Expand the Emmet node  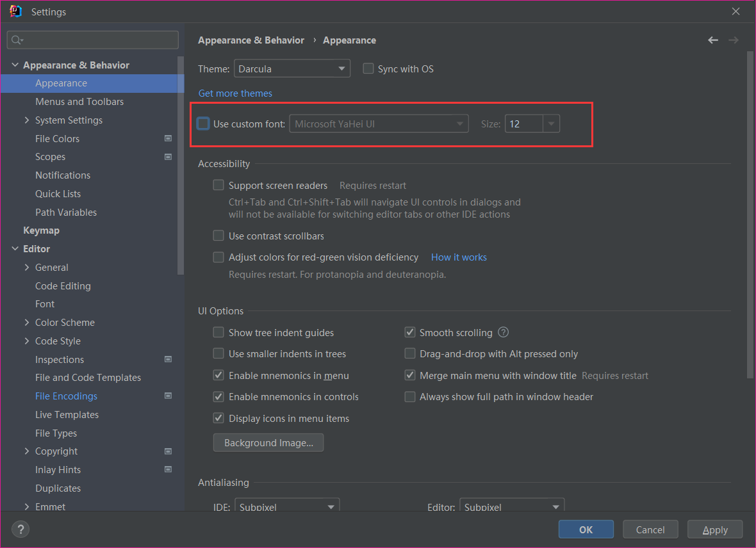pyautogui.click(x=27, y=506)
